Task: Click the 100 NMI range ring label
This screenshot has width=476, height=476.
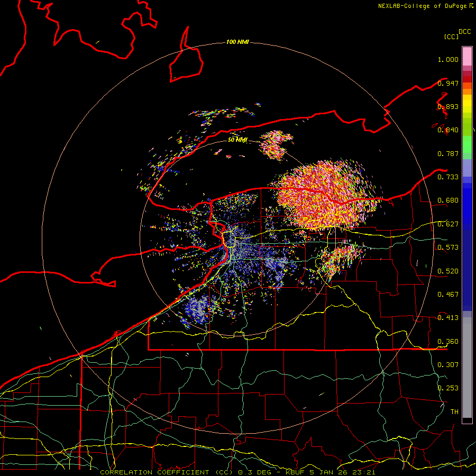Action: click(237, 42)
